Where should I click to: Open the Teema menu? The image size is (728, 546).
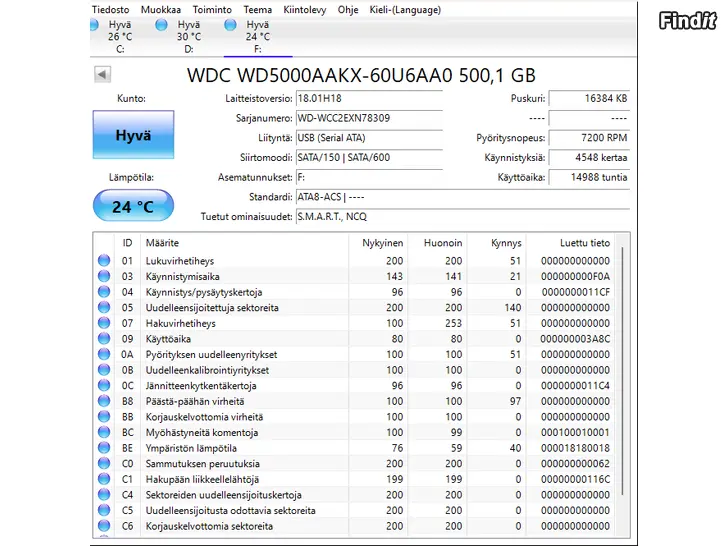tap(257, 9)
